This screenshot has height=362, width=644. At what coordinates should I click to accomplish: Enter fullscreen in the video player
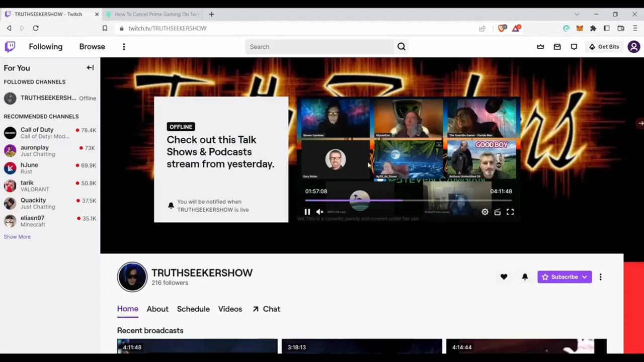pos(510,212)
